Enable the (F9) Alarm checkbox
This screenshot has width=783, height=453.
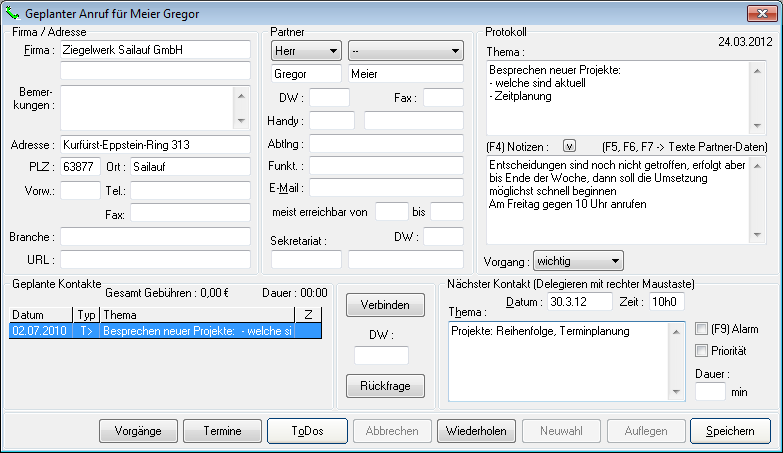click(x=701, y=328)
